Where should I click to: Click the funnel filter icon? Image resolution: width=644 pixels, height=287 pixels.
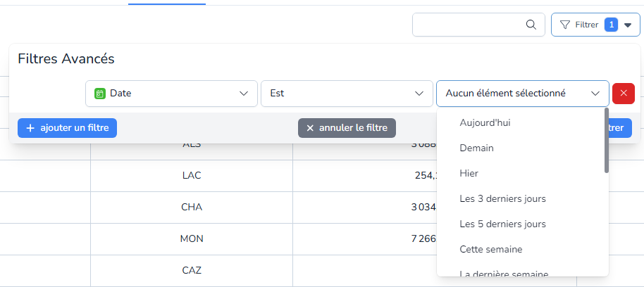click(x=564, y=25)
